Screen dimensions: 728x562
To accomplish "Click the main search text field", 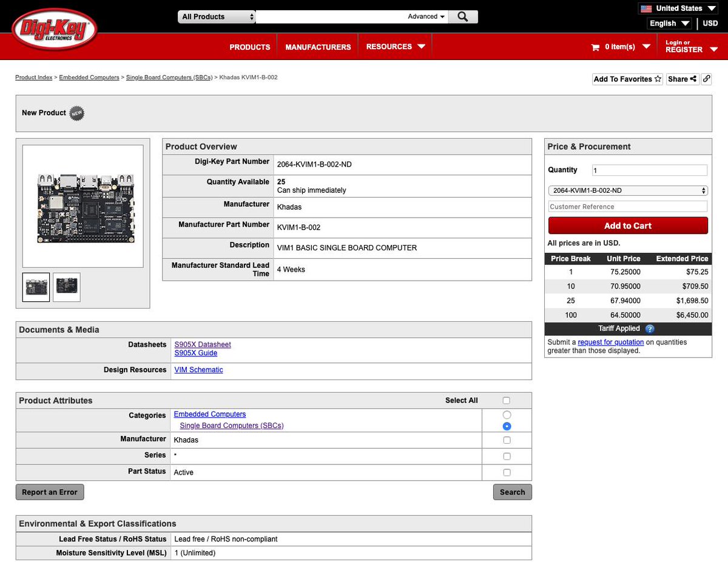I will tap(331, 17).
